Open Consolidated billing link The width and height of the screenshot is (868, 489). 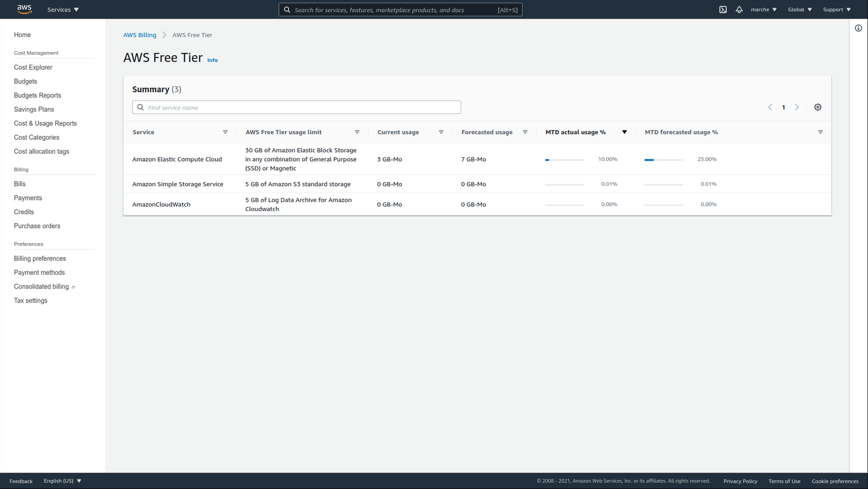(42, 287)
